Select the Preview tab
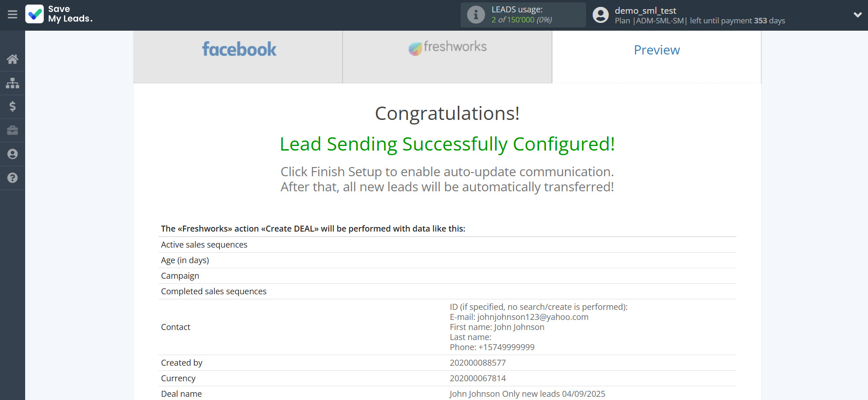 pyautogui.click(x=657, y=50)
